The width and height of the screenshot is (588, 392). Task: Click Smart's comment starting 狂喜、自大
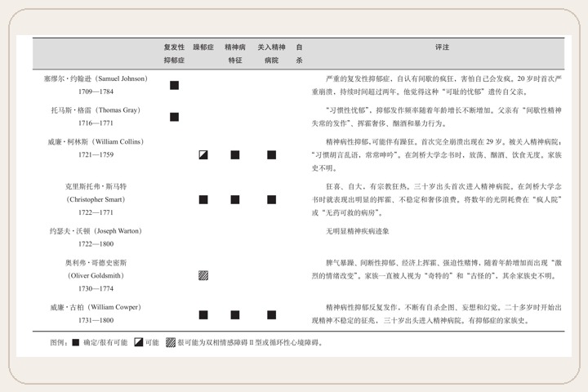coord(436,199)
